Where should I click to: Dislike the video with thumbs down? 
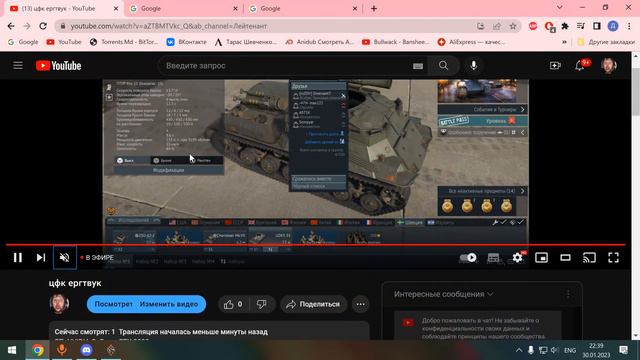(262, 304)
